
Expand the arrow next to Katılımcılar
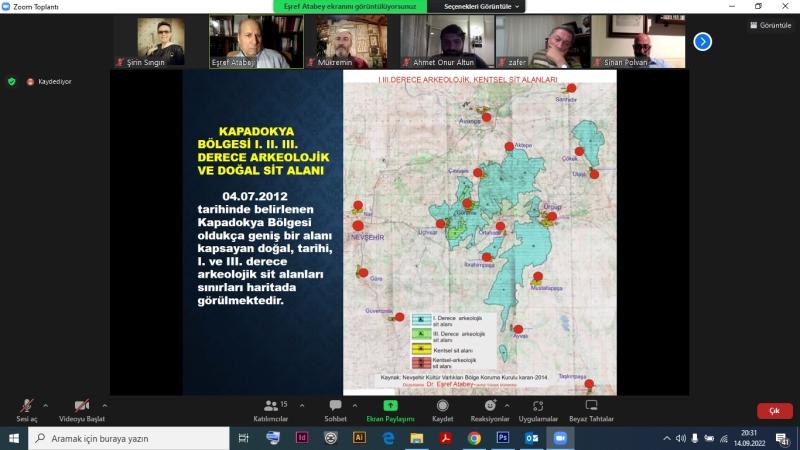(x=298, y=405)
